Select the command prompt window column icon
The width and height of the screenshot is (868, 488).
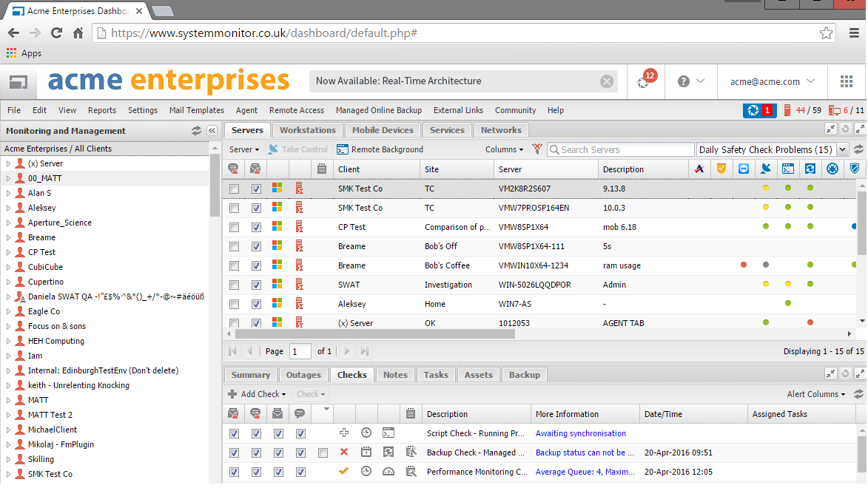(x=787, y=169)
